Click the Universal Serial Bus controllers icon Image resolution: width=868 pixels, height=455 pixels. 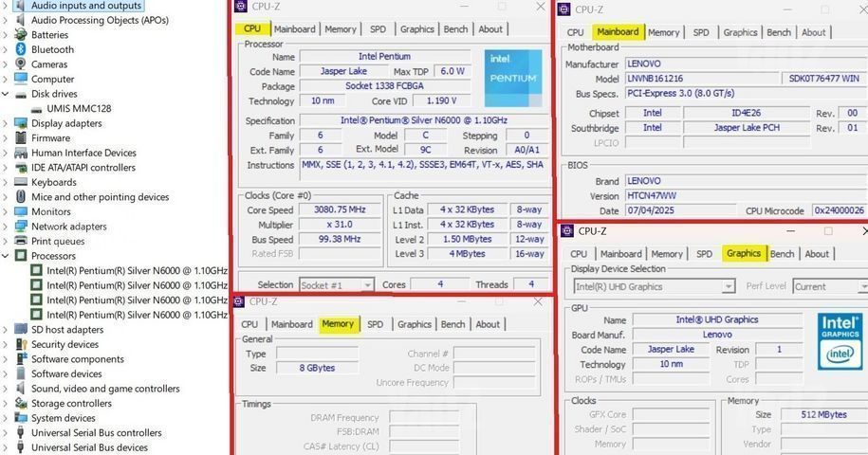[x=21, y=432]
